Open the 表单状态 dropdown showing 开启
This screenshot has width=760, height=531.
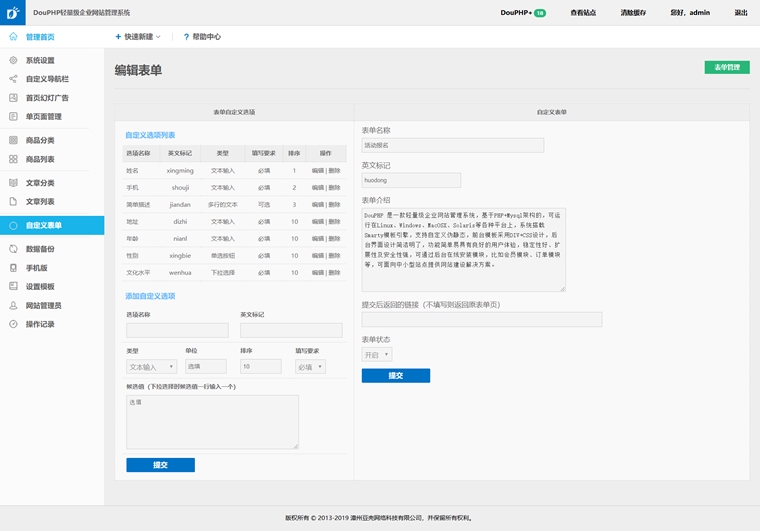coord(377,355)
